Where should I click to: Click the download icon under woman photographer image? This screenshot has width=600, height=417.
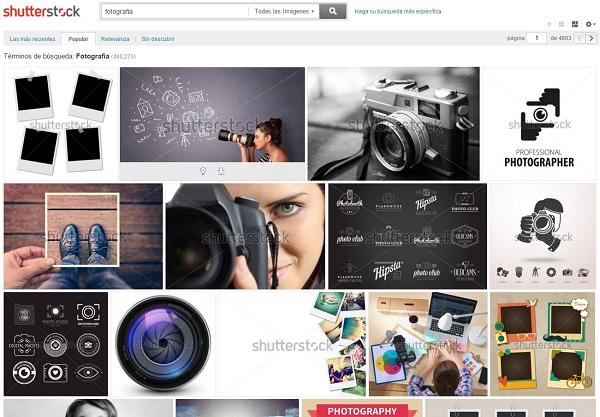pos(221,171)
